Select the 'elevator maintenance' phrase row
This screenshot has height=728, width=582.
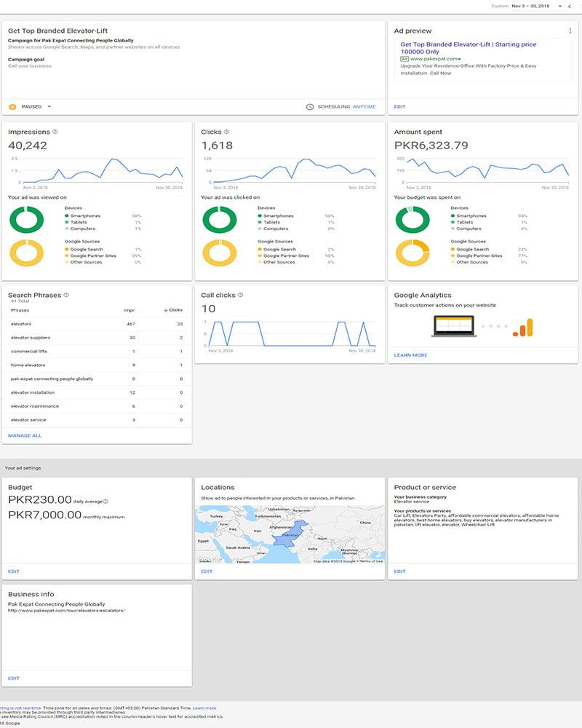pos(97,406)
